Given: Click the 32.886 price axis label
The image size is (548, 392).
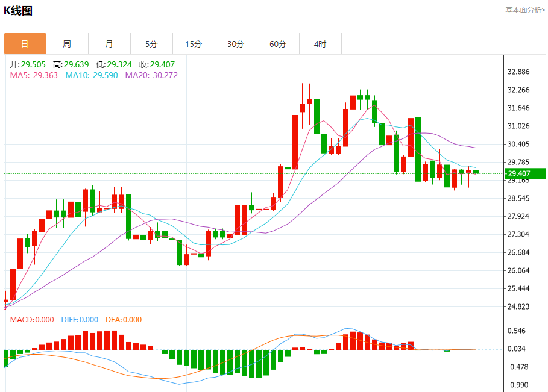Looking at the screenshot, I should pos(518,72).
